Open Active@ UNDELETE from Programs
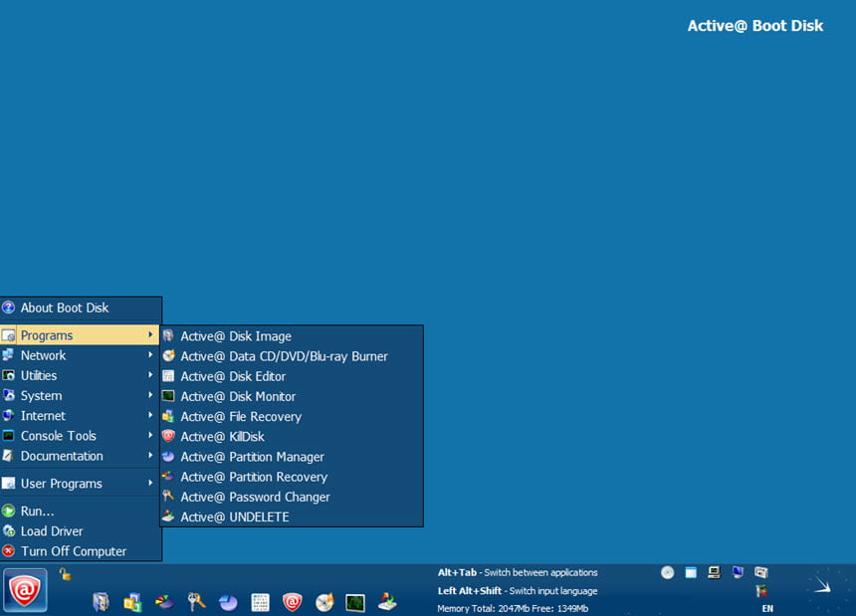Screen dimensions: 856x616 (292, 517)
